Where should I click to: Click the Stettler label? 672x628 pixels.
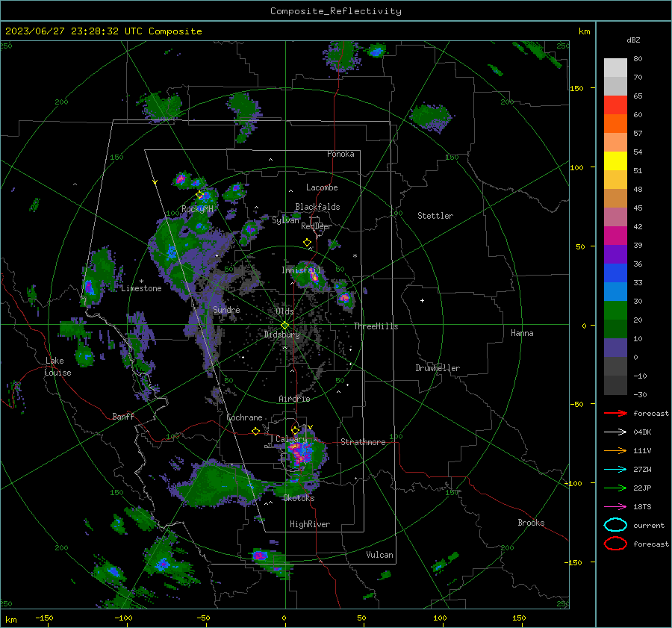435,216
